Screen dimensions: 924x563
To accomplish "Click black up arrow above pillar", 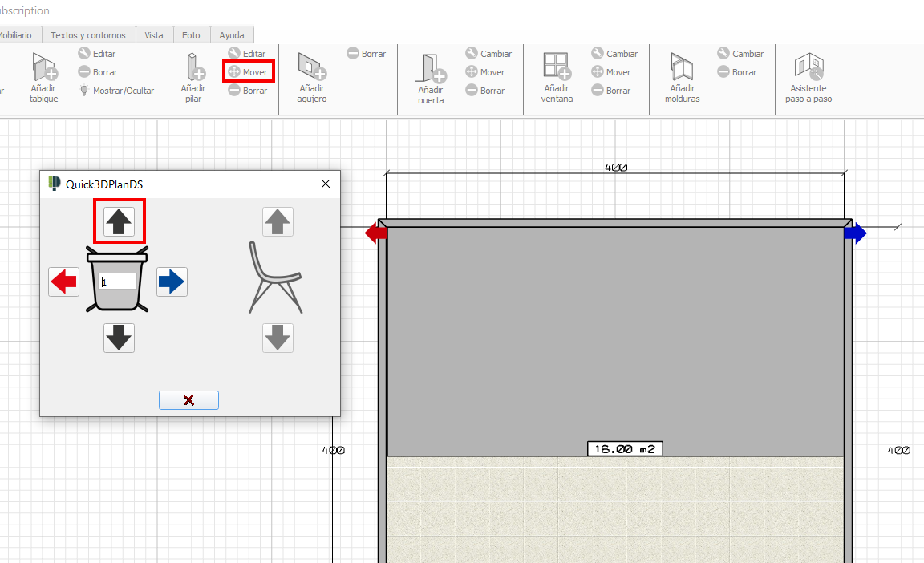I will (x=119, y=221).
